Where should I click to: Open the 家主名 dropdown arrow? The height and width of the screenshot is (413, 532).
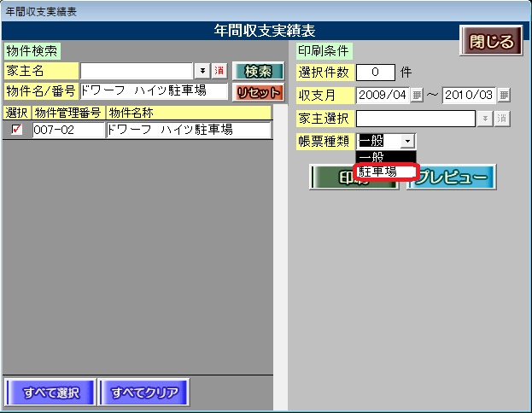(202, 71)
